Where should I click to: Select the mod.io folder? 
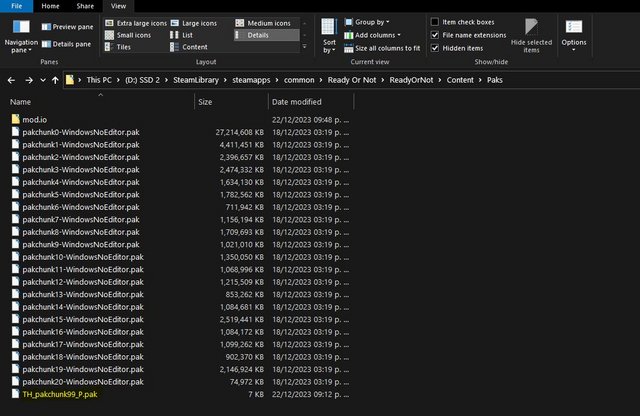pos(35,120)
